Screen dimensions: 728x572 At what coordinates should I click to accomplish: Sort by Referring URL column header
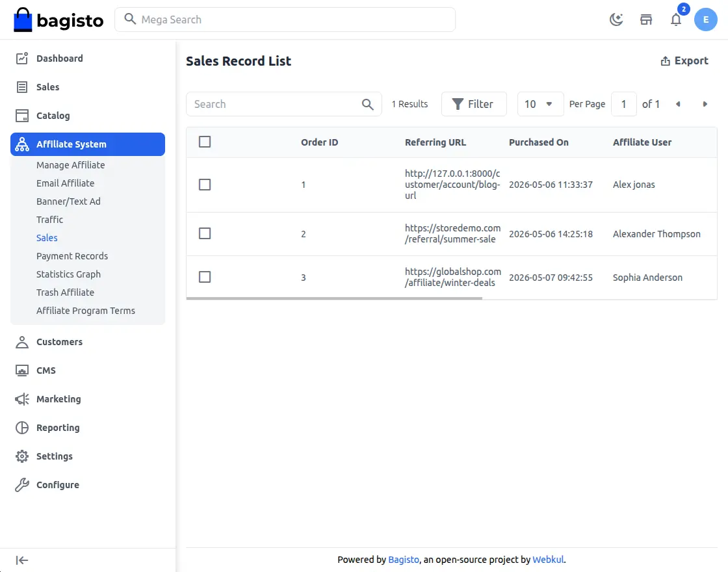pos(435,142)
